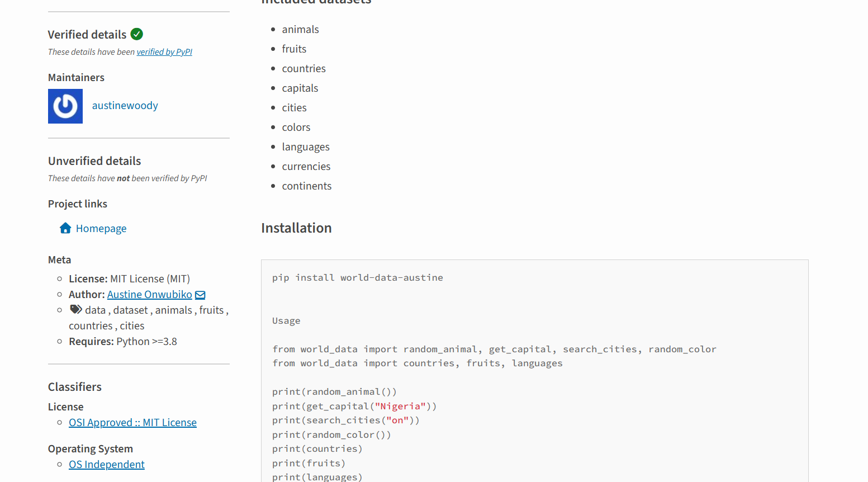Viewport: 868px width, 482px height.
Task: Click the OS Independent classifier link
Action: click(x=106, y=464)
